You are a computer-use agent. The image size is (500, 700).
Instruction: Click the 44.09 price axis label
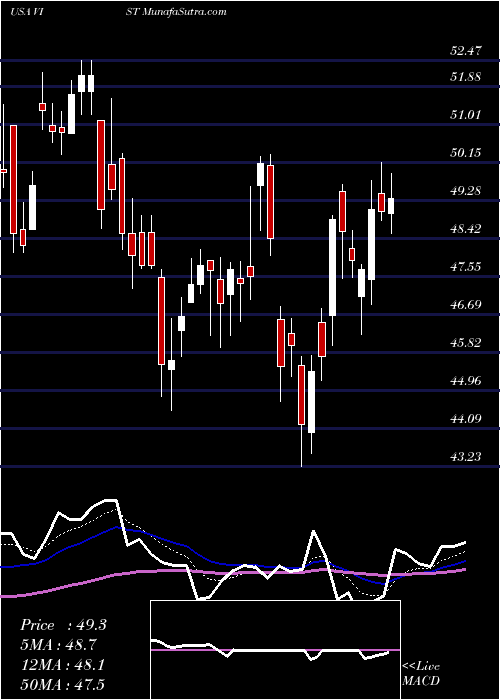pos(465,418)
